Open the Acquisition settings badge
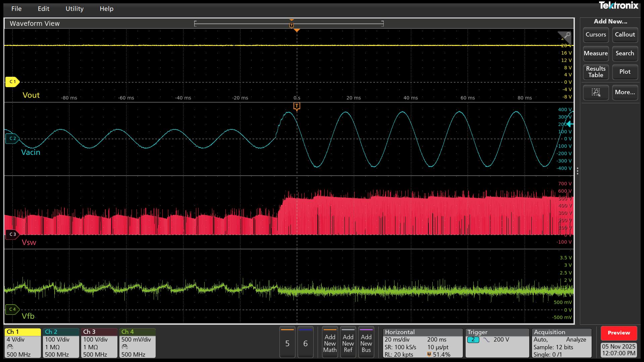The width and height of the screenshot is (644, 362). pos(561,343)
